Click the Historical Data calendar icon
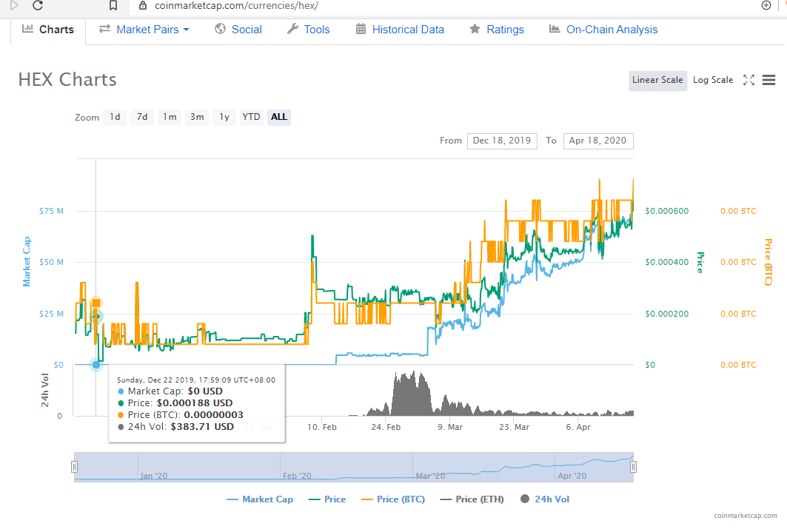The width and height of the screenshot is (787, 532). coord(360,30)
